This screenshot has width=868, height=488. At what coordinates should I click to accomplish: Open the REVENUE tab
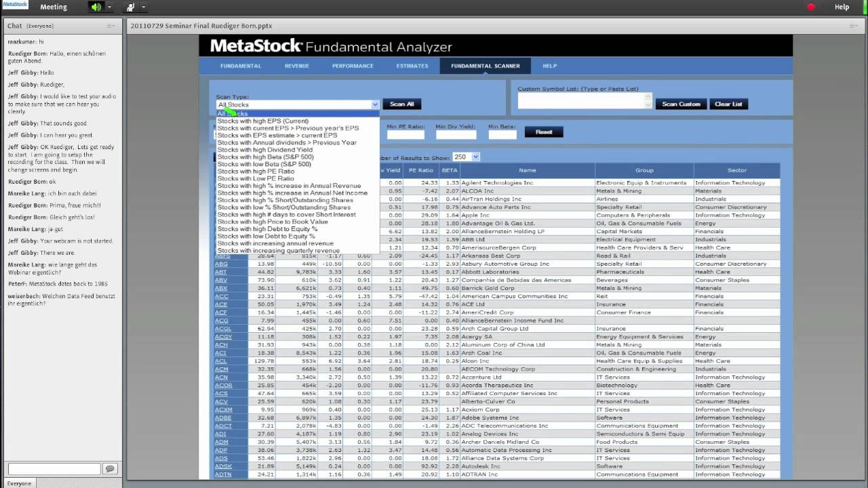[x=296, y=66]
